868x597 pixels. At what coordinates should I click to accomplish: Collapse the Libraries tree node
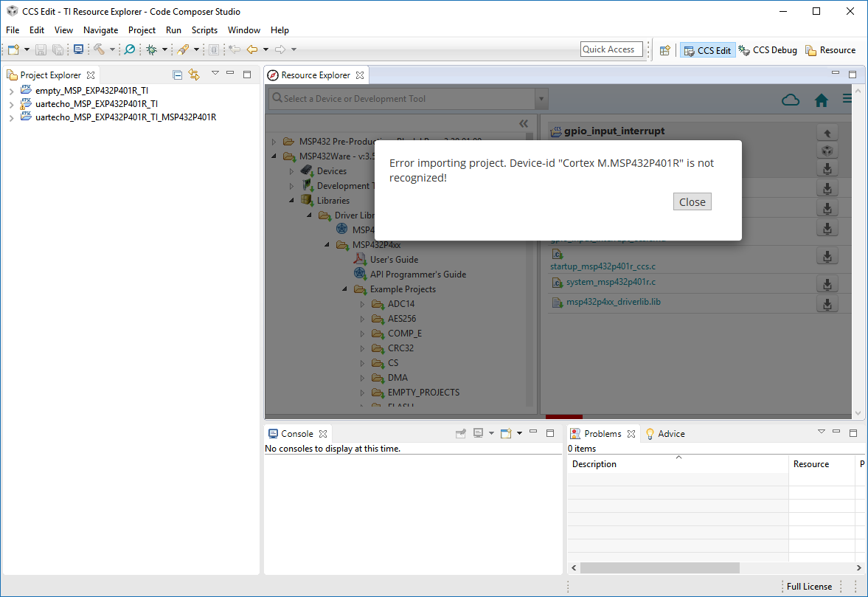[x=292, y=201]
